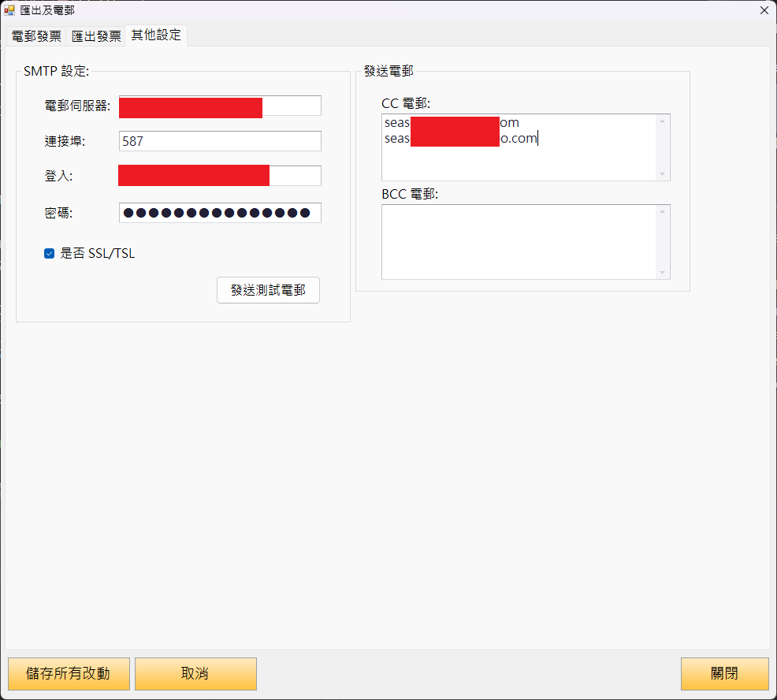Click the app icon in the title bar

(x=9, y=10)
